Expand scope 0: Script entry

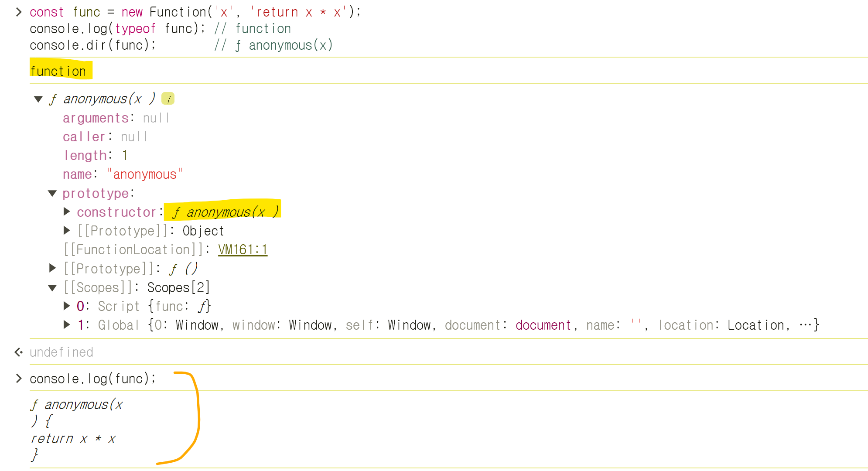67,306
